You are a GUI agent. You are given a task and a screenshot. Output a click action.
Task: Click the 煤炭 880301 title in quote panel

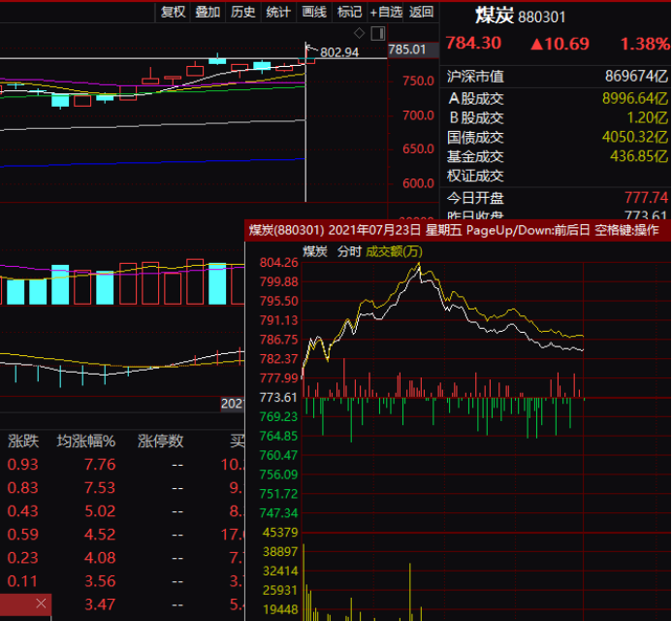coord(520,16)
